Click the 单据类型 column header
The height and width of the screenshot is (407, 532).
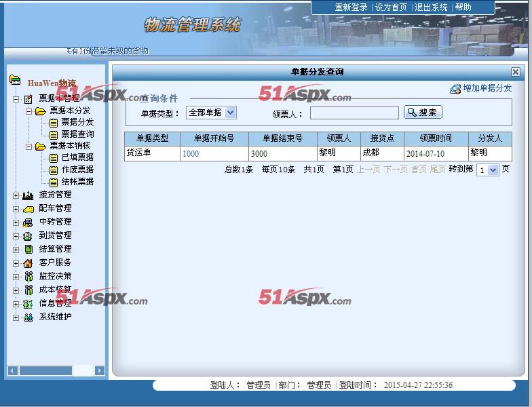tap(152, 138)
